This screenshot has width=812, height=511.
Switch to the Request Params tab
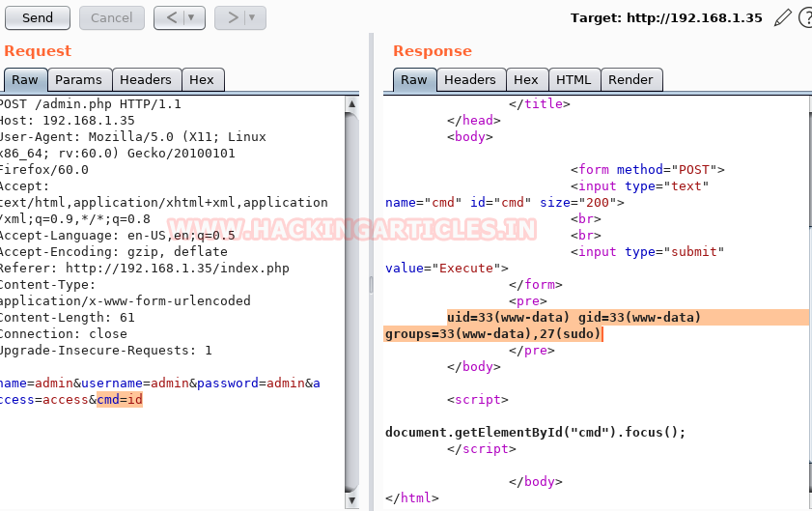pyautogui.click(x=79, y=80)
